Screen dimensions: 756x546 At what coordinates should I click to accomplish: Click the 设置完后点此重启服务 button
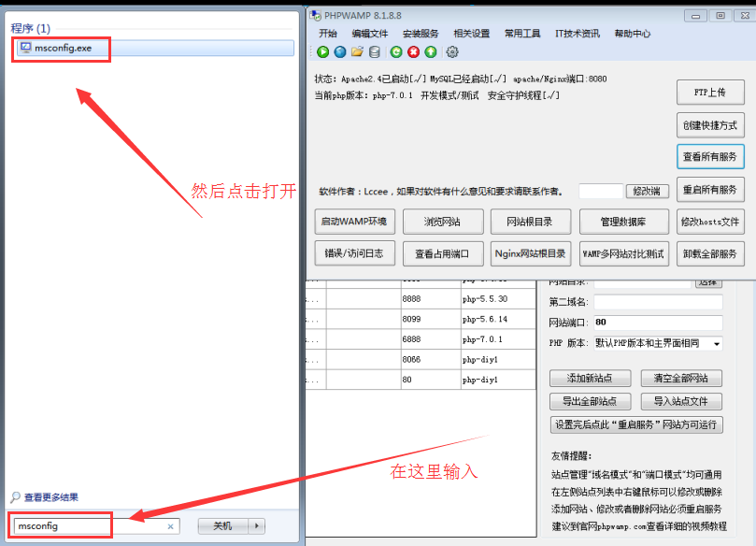(x=636, y=425)
